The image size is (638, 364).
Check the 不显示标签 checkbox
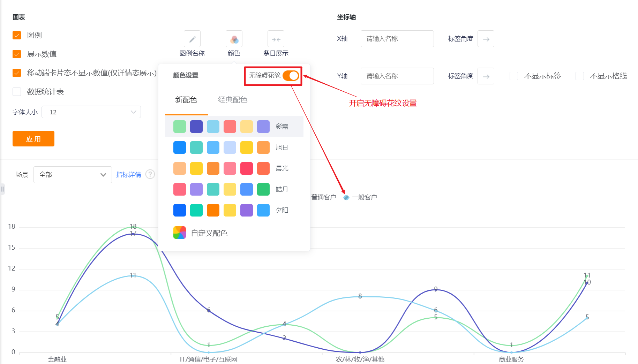[514, 76]
